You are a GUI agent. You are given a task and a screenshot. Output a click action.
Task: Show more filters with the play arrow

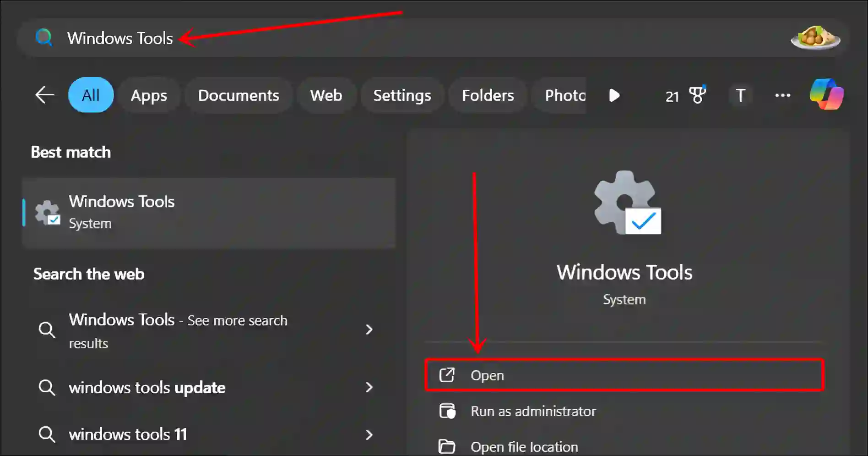(x=614, y=95)
